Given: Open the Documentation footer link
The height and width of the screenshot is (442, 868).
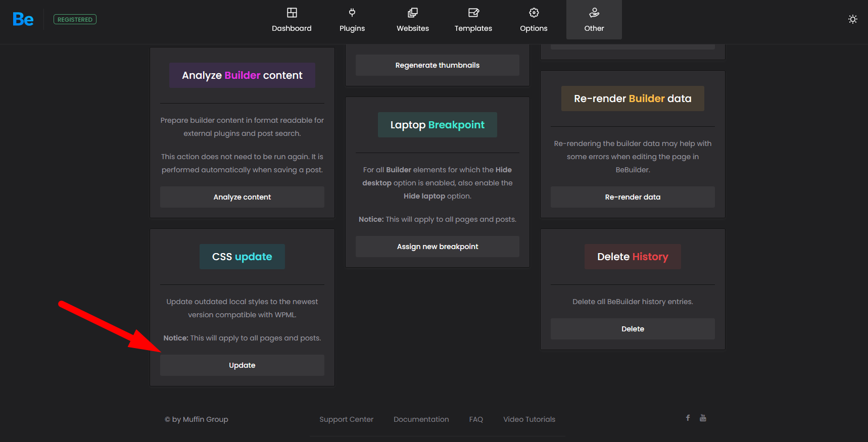Looking at the screenshot, I should pyautogui.click(x=421, y=419).
